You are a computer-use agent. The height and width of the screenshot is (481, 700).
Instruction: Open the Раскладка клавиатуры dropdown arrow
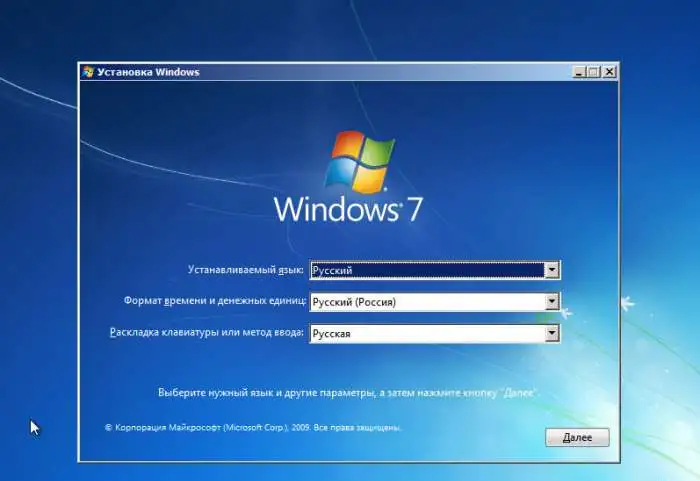552,333
